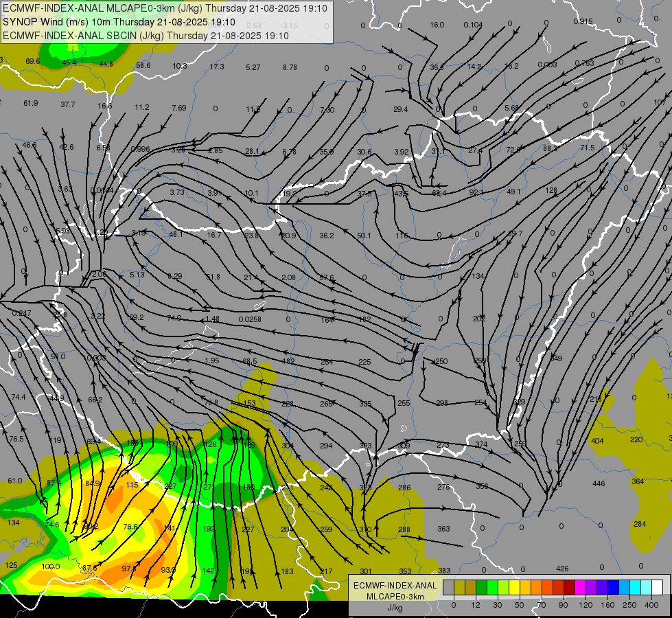Click the map value 69.6
Screen dimensions: 672x618
coord(32,61)
